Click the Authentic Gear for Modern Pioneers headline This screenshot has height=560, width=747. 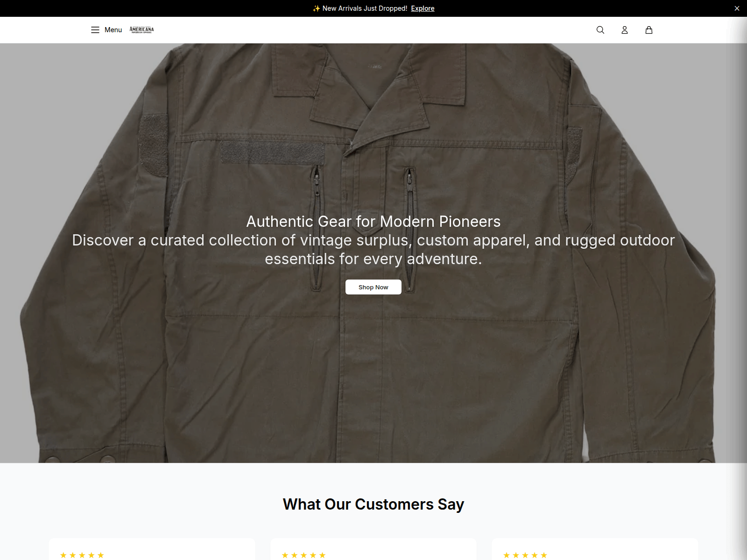(x=373, y=221)
